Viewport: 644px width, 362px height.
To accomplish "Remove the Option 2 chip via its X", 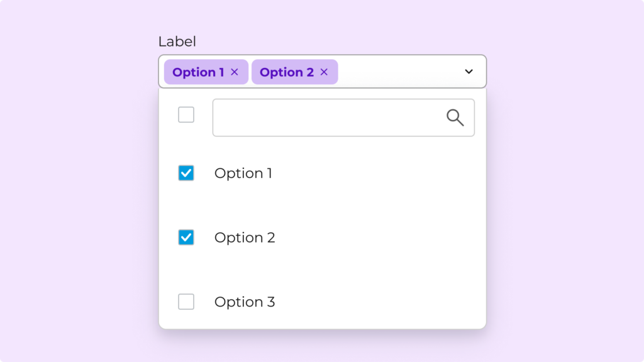I will point(324,72).
